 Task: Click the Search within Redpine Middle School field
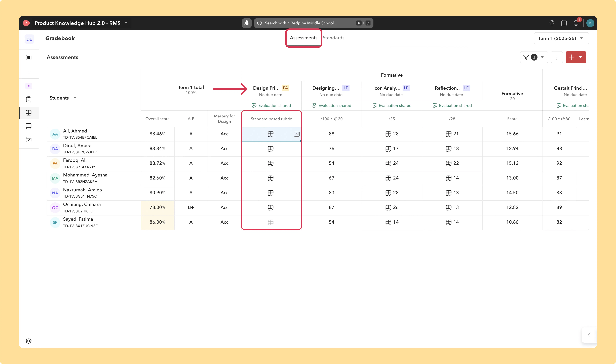(314, 23)
